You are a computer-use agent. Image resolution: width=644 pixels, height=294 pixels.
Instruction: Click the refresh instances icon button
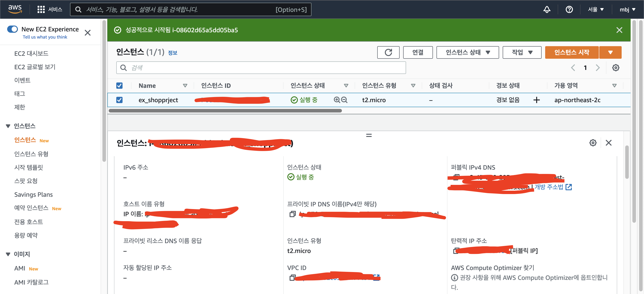[x=388, y=52]
